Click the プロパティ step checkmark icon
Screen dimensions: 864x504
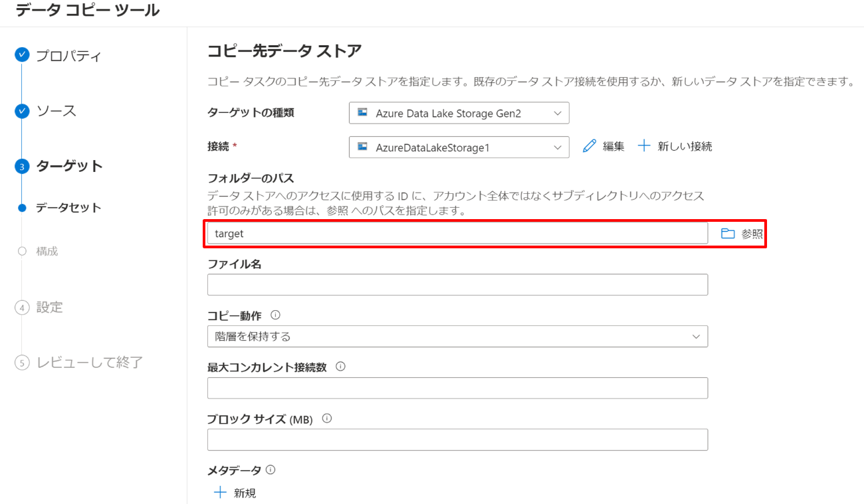pyautogui.click(x=22, y=55)
